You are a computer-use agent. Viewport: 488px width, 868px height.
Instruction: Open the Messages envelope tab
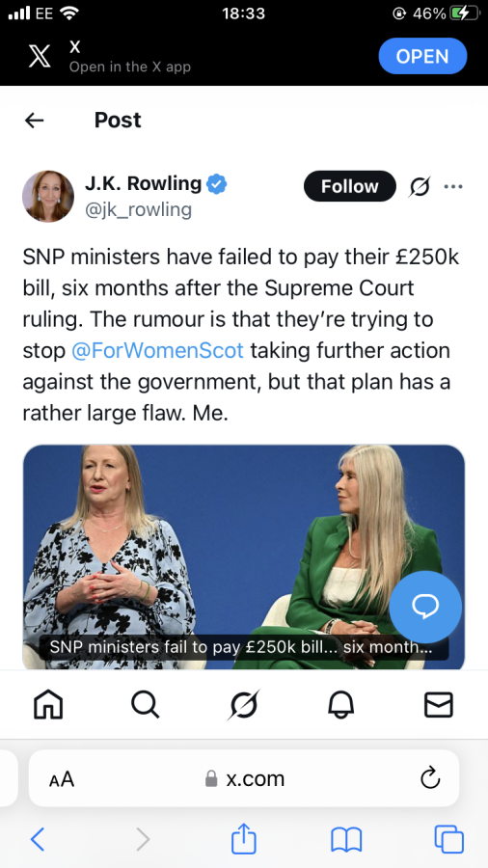(x=439, y=705)
